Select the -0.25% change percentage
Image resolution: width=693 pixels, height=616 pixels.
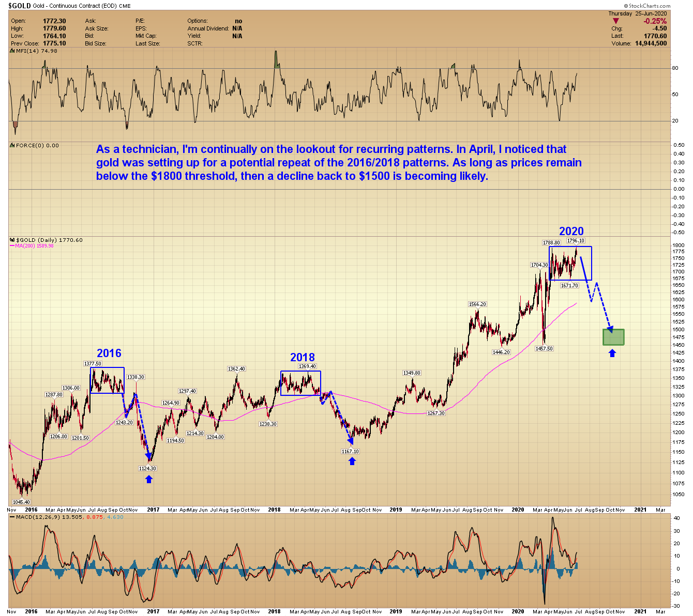655,21
